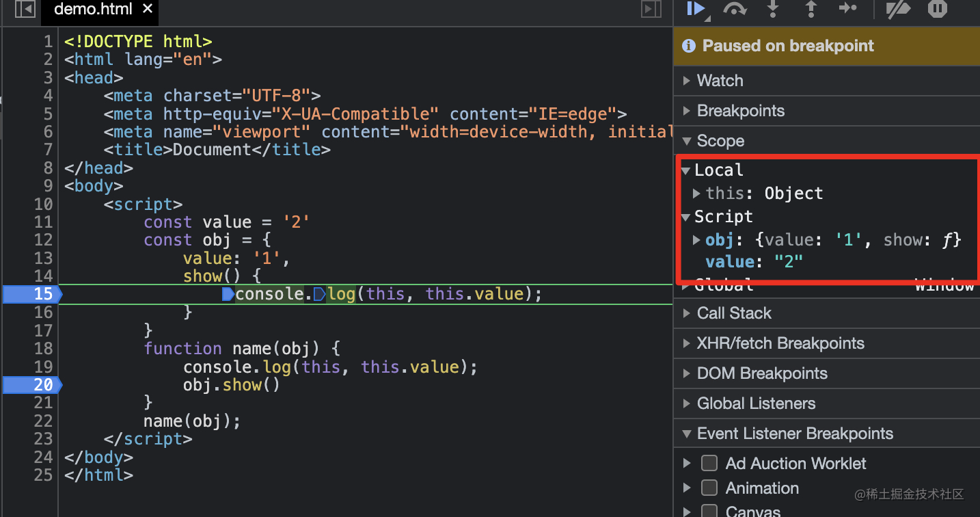Remove the breakpoint on line 20
This screenshot has width=980, height=517.
(31, 385)
